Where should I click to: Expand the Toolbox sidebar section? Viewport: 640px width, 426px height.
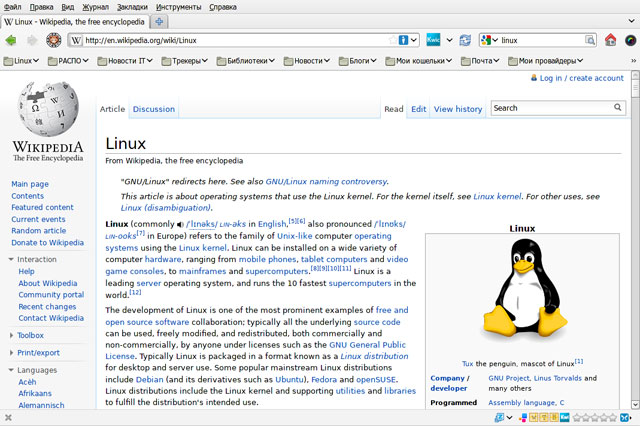30,335
